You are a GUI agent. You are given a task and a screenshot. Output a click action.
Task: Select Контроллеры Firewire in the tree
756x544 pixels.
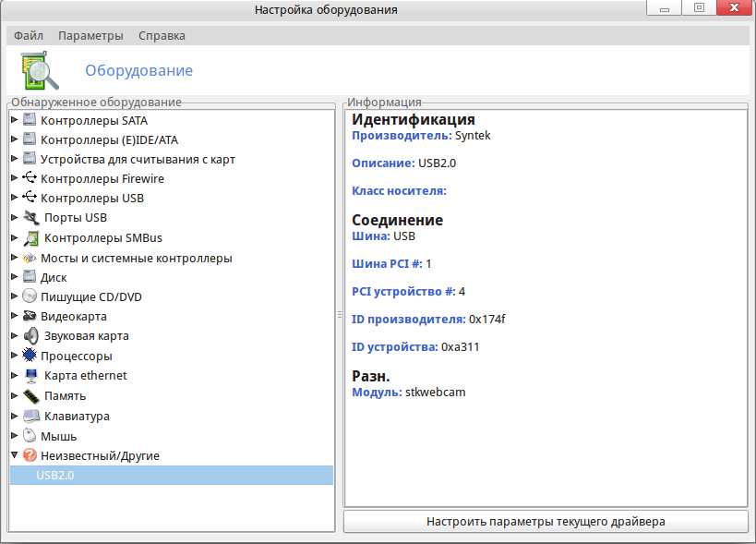click(102, 179)
